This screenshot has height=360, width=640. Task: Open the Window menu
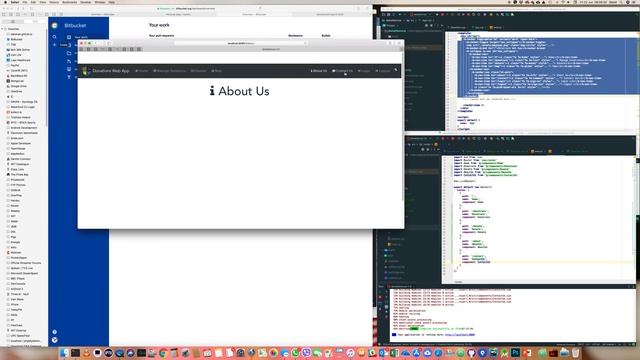click(x=100, y=2)
